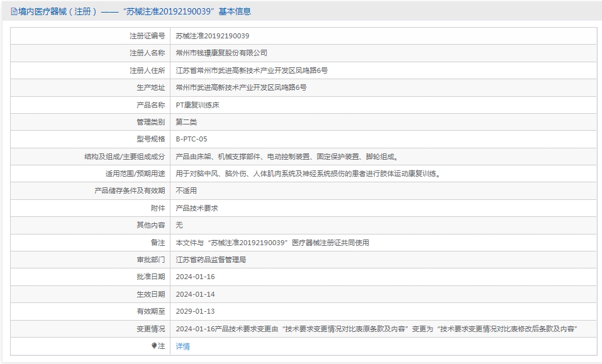Click the product name PT康复训练床
The image size is (602, 364).
click(x=198, y=105)
